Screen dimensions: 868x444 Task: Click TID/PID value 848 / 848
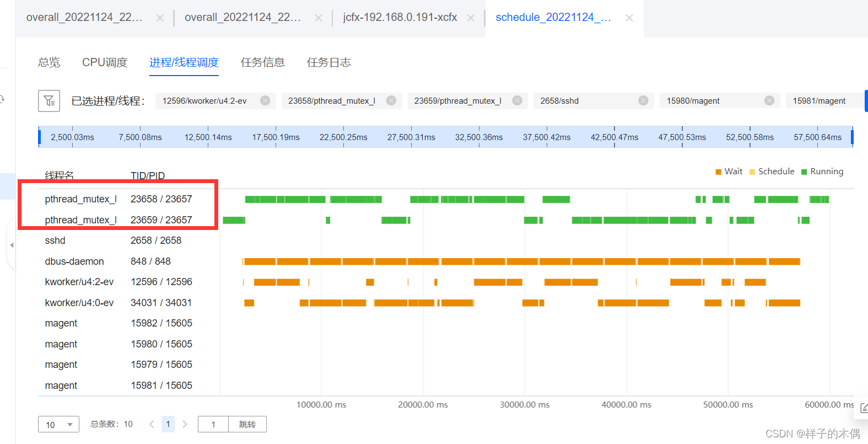point(150,261)
